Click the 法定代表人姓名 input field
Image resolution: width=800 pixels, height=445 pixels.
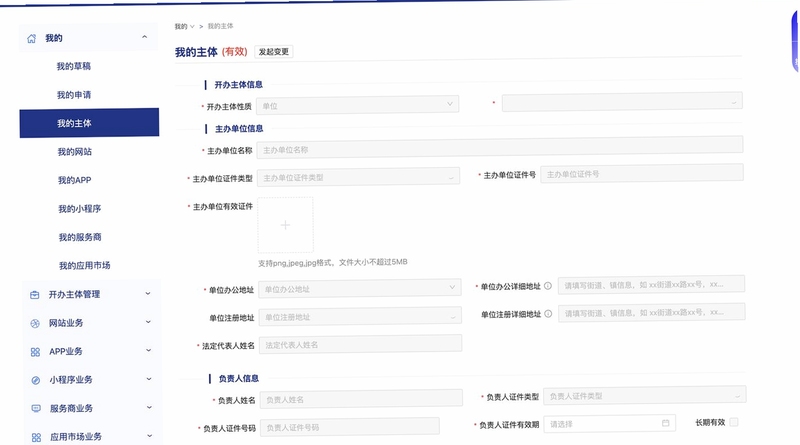(361, 344)
